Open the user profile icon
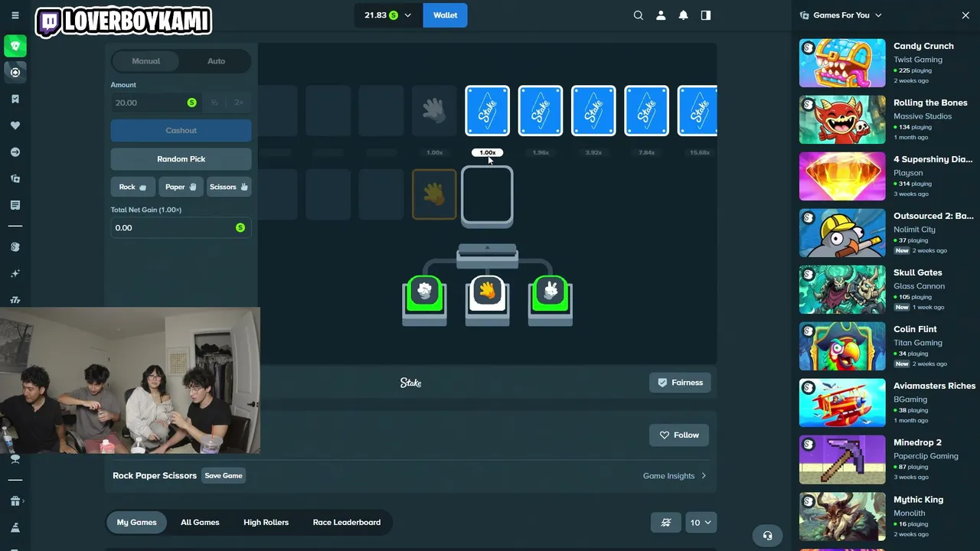Screen dimensions: 980x551 pos(661,15)
